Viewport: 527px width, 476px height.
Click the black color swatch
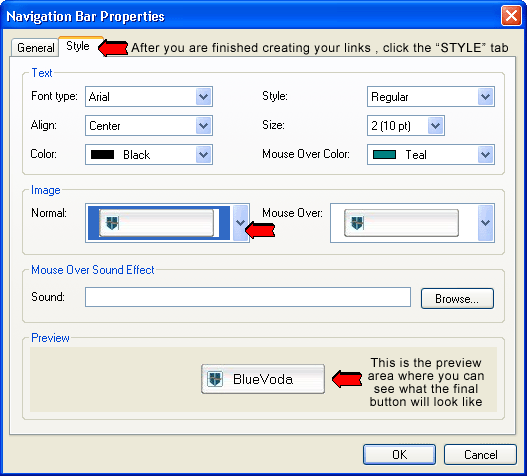[103, 155]
